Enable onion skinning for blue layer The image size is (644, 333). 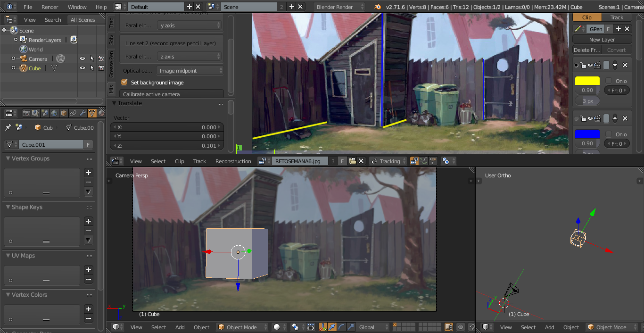point(609,134)
